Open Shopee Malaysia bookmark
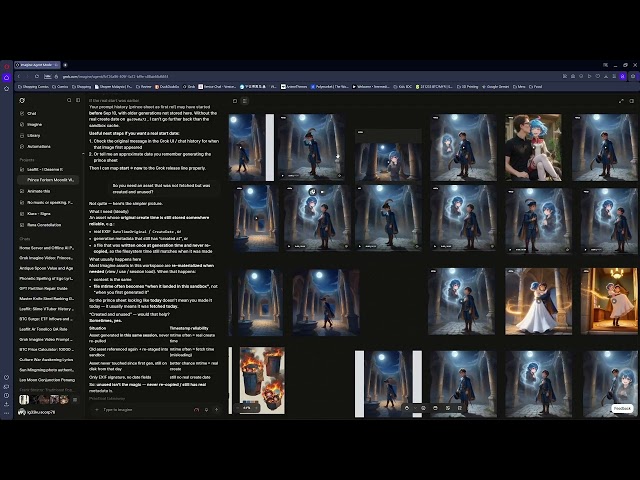The image size is (640, 480). tap(113, 87)
